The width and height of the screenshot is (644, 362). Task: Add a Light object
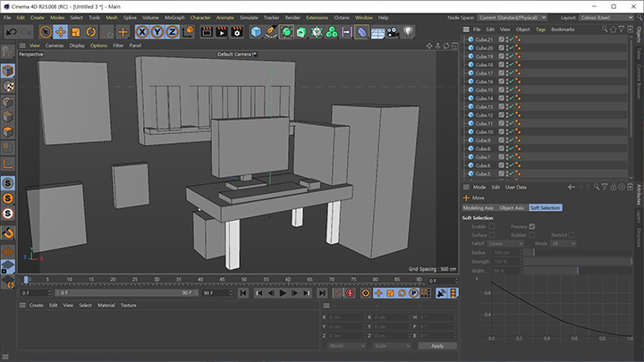pyautogui.click(x=408, y=32)
